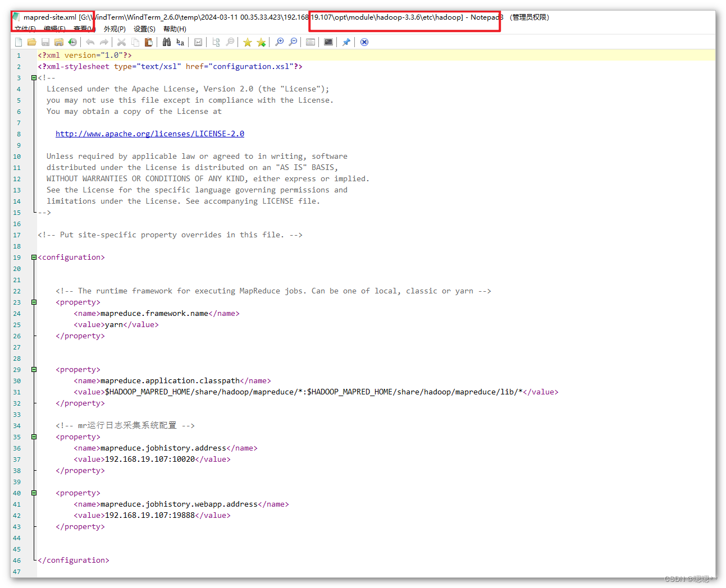The height and width of the screenshot is (588, 726).
Task: Open the recent file history icon
Action: pos(72,42)
